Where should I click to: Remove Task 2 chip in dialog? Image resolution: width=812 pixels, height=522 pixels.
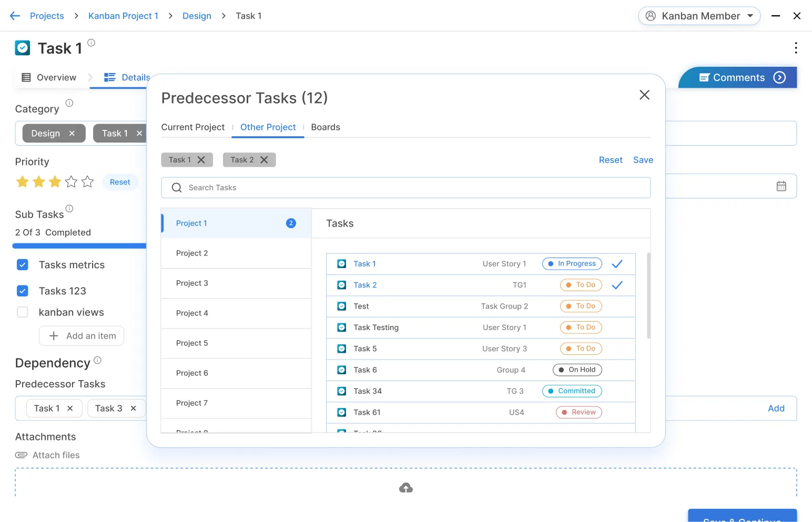coord(264,160)
